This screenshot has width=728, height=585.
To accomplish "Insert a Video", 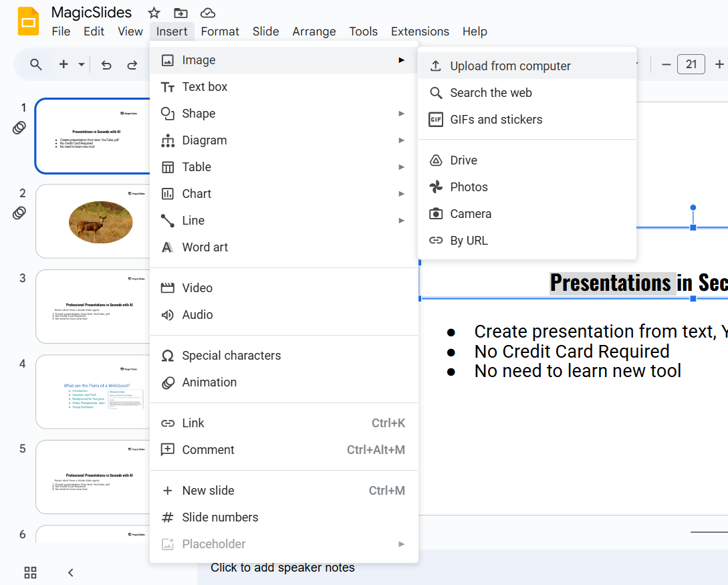I will (284, 288).
